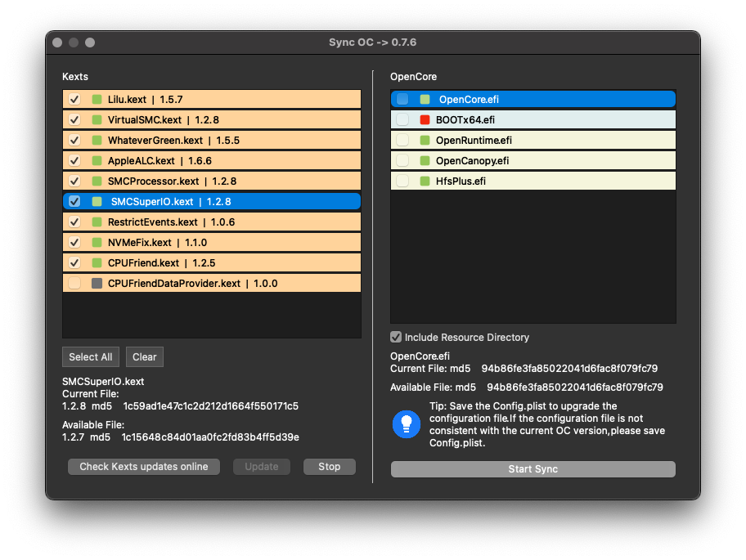Toggle RestrictEvents.kext checkbox
The height and width of the screenshot is (560, 746).
pos(74,222)
